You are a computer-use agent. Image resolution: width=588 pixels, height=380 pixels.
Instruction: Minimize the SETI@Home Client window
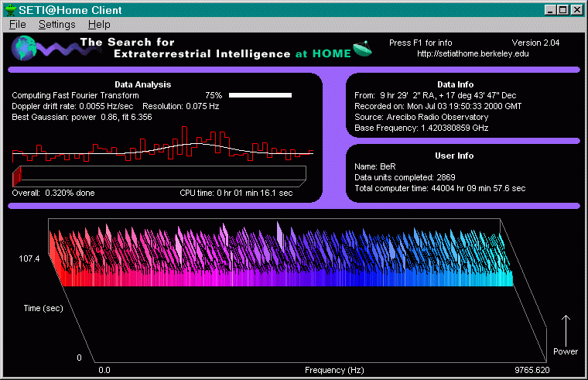[550, 10]
